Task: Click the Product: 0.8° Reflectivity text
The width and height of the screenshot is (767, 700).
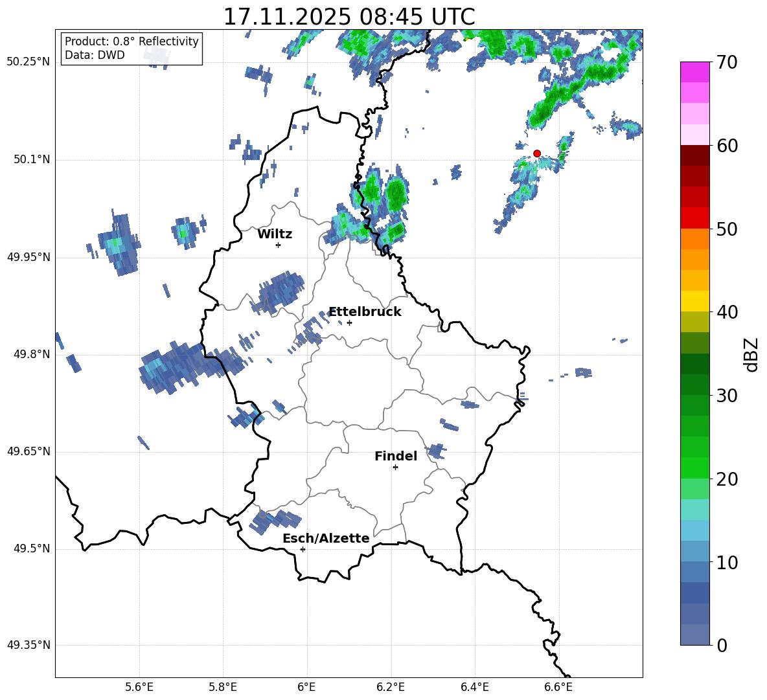Action: pyautogui.click(x=132, y=41)
